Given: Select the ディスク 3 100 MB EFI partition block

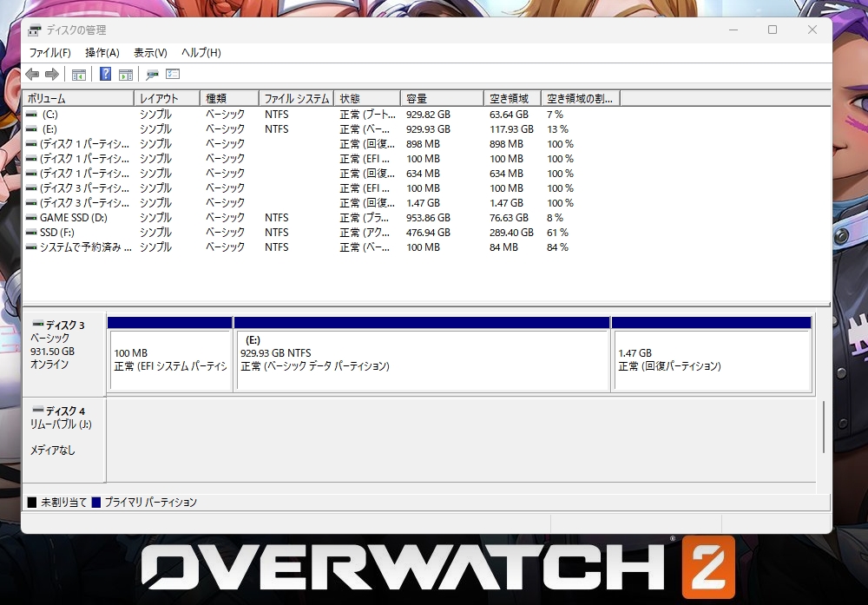Looking at the screenshot, I should pos(170,354).
